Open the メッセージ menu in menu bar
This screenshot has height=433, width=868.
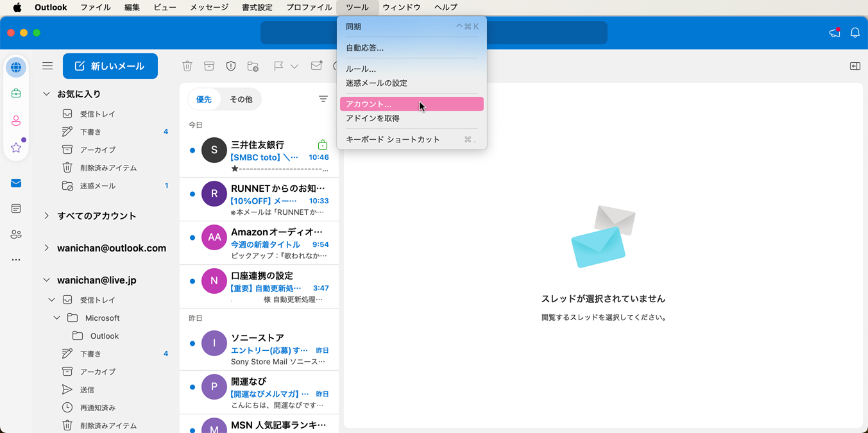coord(209,7)
